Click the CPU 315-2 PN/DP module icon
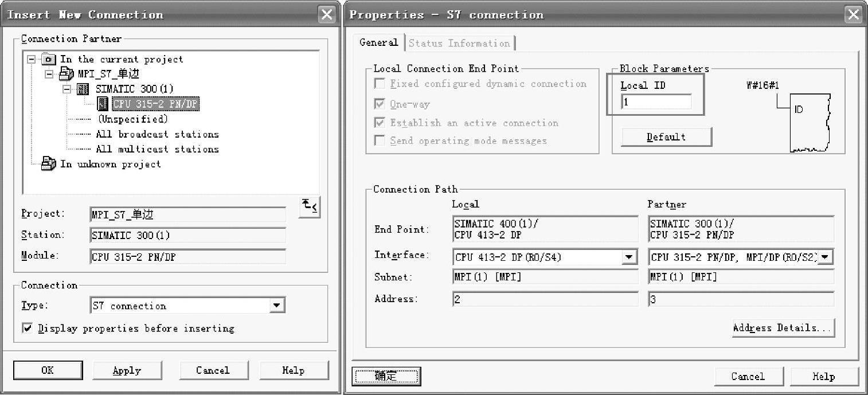 103,104
